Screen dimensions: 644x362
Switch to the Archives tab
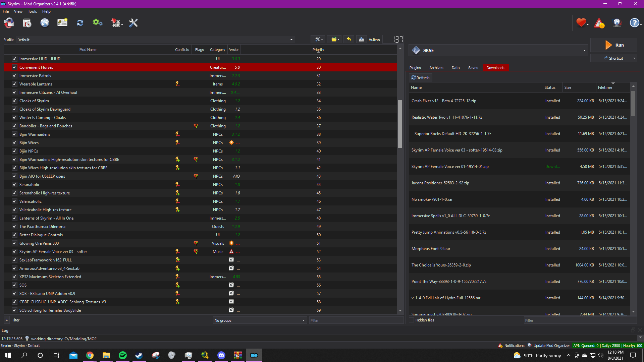[x=436, y=68]
